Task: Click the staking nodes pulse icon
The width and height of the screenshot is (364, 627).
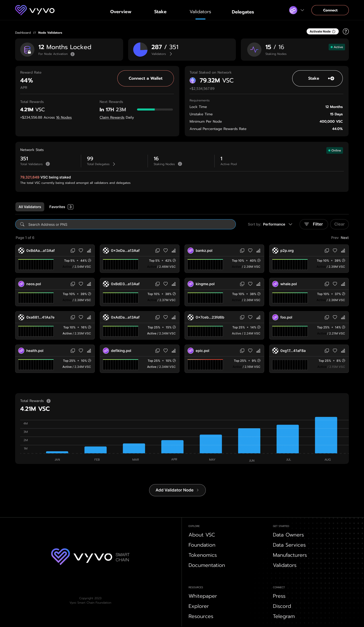Action: (254, 49)
